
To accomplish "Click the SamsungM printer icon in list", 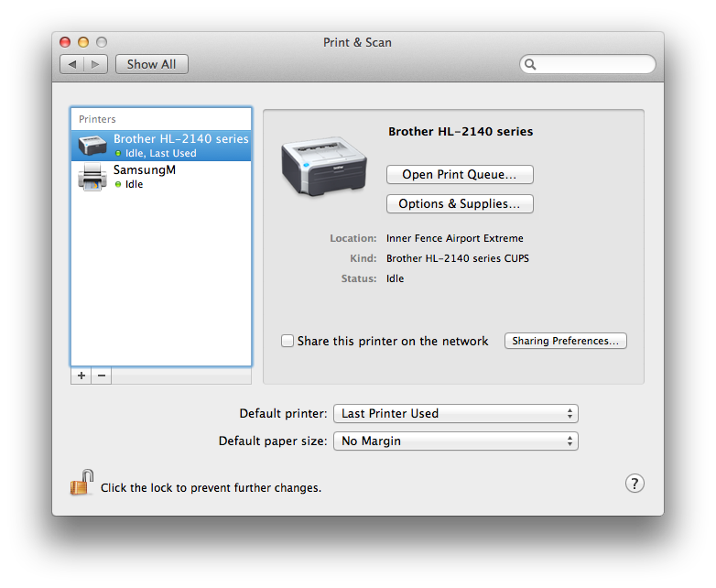I will (92, 177).
